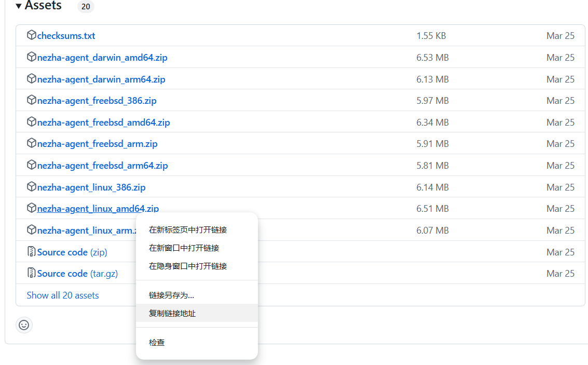588x365 pixels.
Task: Download nezha-agent_freebsd_386.zip
Action: click(x=97, y=101)
